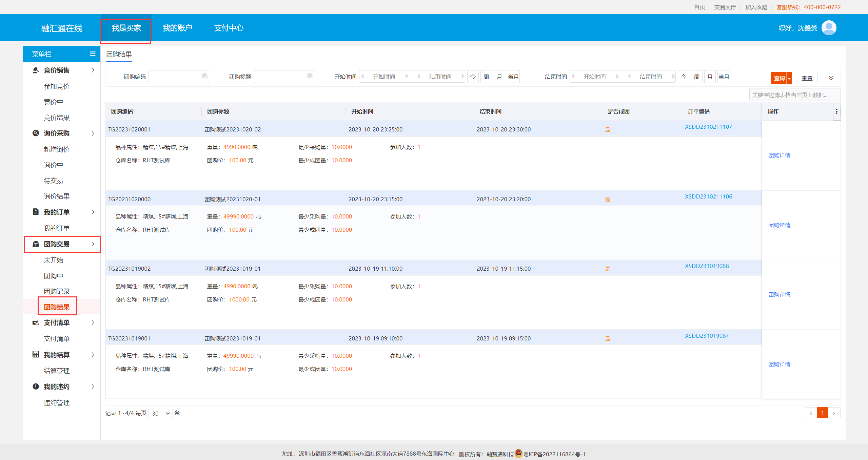Open the dropdown arrow on 查询 button
The height and width of the screenshot is (460, 868).
pyautogui.click(x=789, y=78)
